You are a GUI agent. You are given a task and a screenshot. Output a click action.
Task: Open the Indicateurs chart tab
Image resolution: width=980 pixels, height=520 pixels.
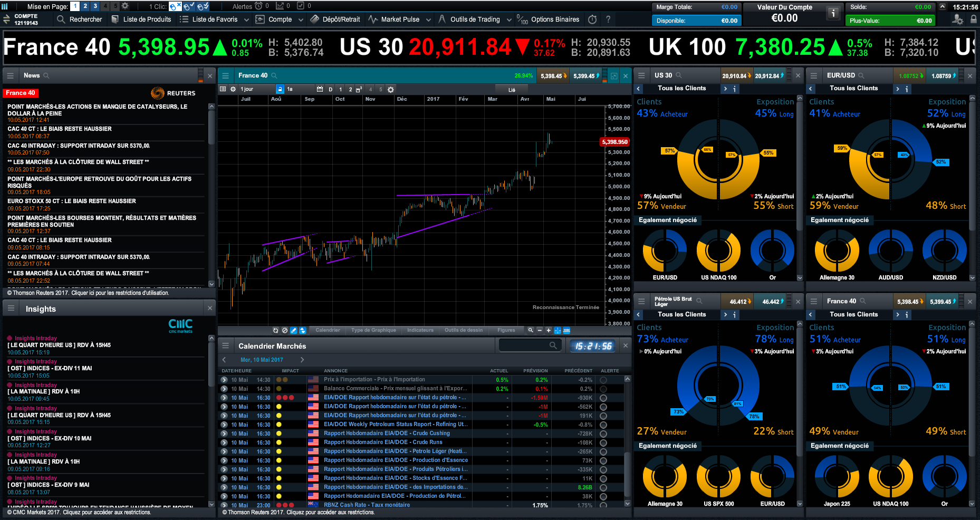[x=420, y=331]
